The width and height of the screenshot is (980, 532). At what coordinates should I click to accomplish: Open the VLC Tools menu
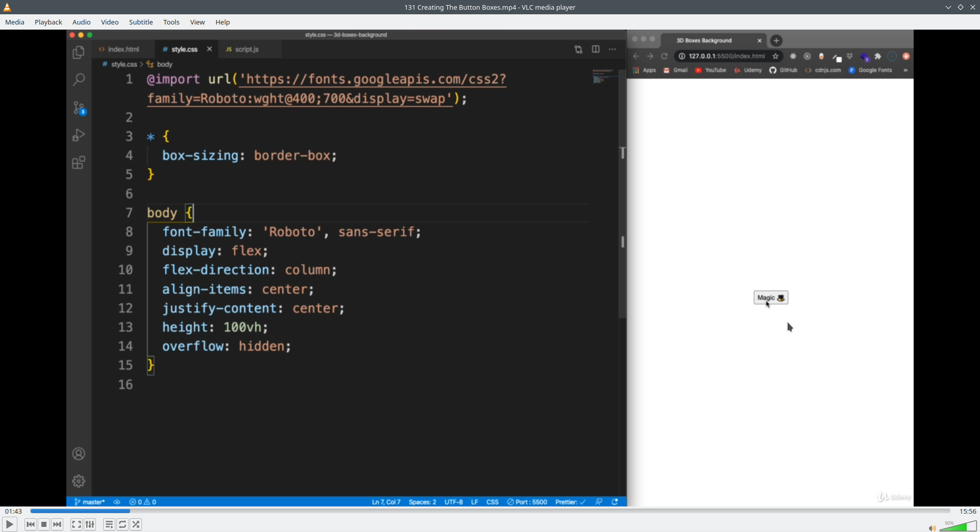click(x=171, y=22)
